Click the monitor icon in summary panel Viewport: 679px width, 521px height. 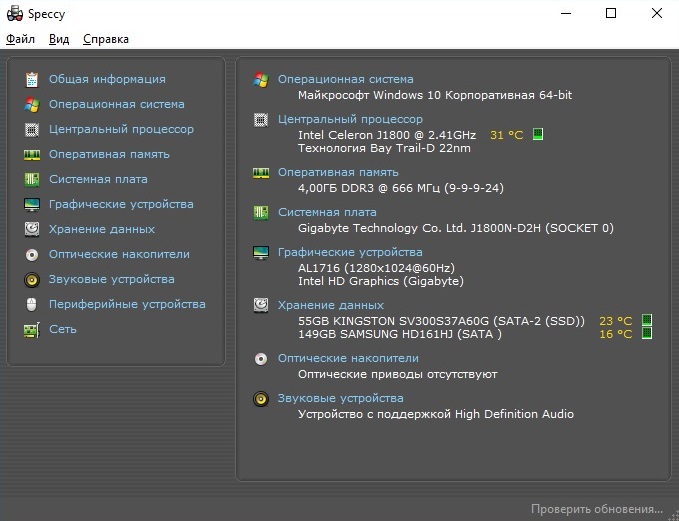261,252
